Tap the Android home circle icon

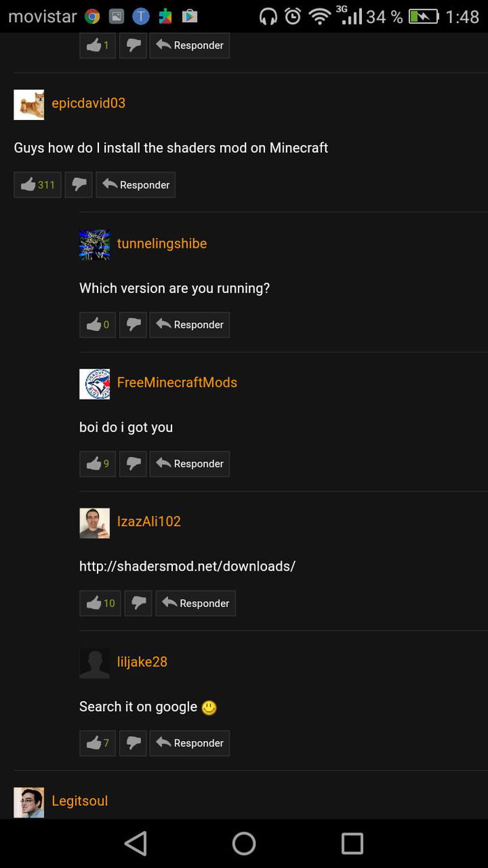click(x=244, y=844)
